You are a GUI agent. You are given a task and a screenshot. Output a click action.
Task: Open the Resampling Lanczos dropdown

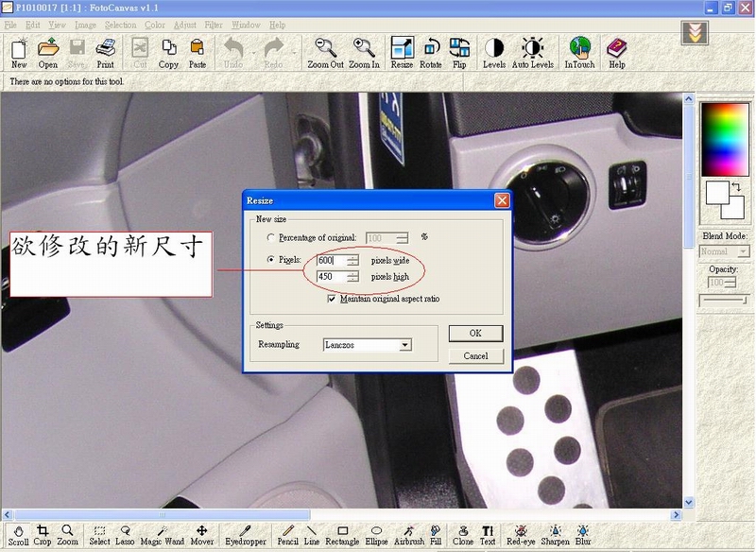point(404,345)
